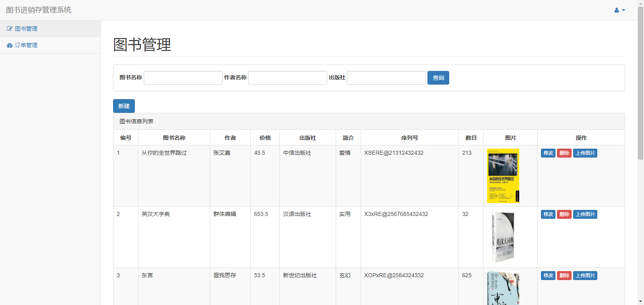
Task: Select book title 东宫
Action: [x=147, y=276]
